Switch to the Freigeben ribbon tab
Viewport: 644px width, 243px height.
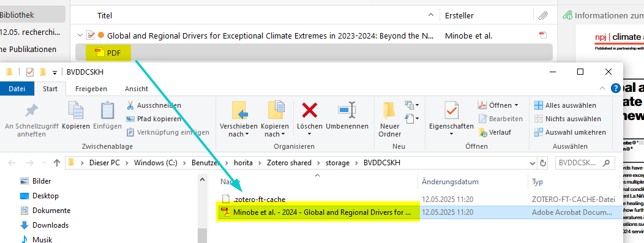91,89
